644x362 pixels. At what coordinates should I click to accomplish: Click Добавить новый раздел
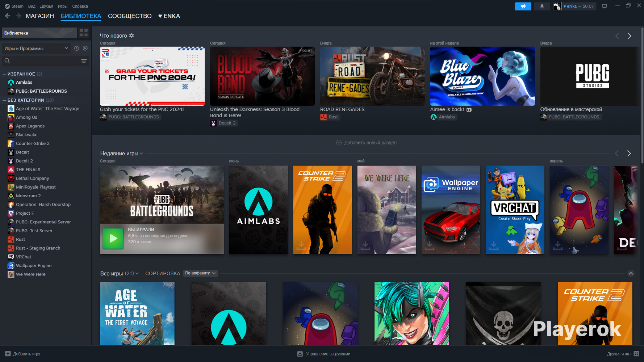coord(366,143)
